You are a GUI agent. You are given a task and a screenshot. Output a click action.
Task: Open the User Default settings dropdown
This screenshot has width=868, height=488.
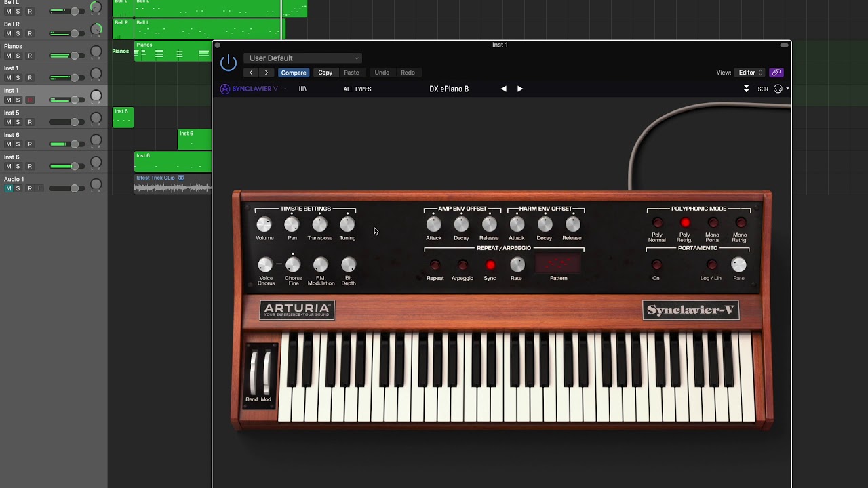coord(303,58)
